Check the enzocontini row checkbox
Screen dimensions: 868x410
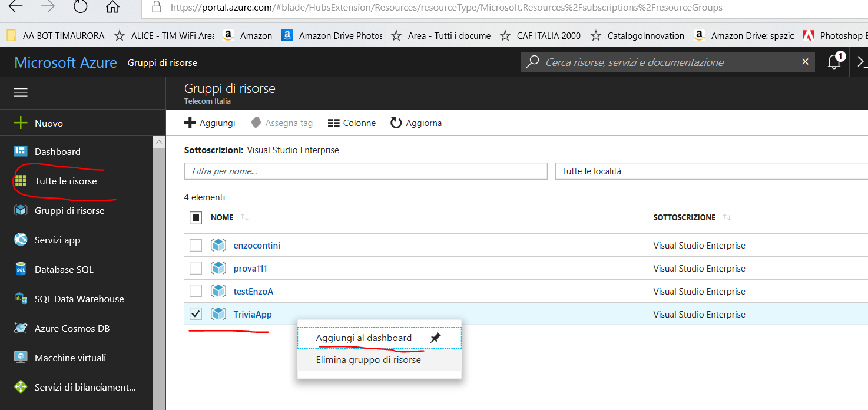tap(196, 245)
